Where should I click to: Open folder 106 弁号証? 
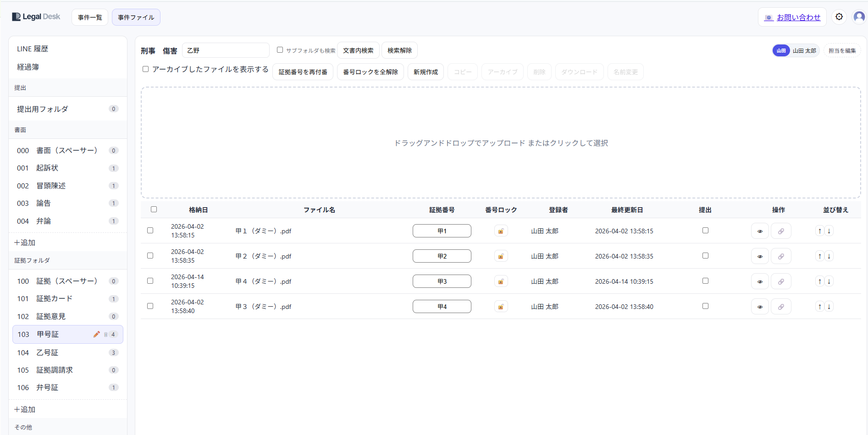[x=68, y=388]
